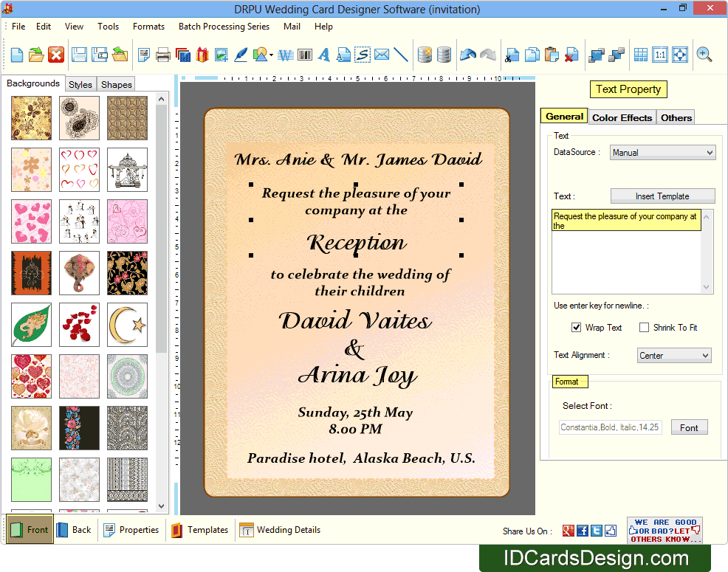Viewport: 728px width, 572px height.
Task: Click the fit to window icon
Action: coord(680,55)
